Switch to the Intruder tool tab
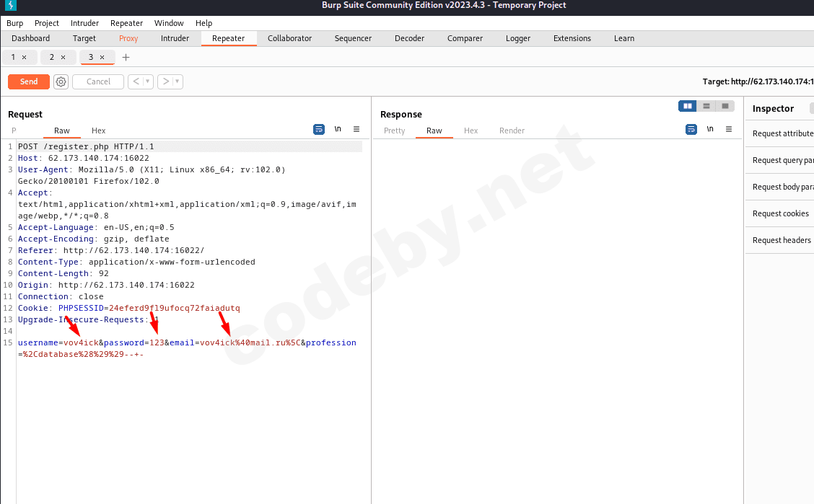Image resolution: width=814 pixels, height=504 pixels. (175, 38)
